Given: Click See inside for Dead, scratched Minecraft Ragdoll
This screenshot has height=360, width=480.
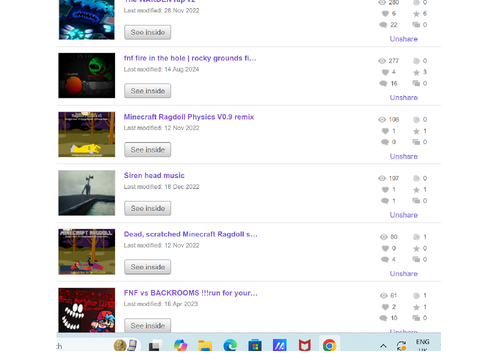Looking at the screenshot, I should tap(148, 267).
